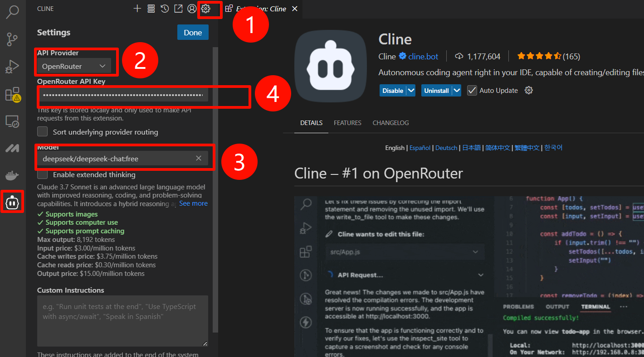Click the M-shaped icon above the Docker icon
This screenshot has width=644, height=357.
pyautogui.click(x=12, y=148)
